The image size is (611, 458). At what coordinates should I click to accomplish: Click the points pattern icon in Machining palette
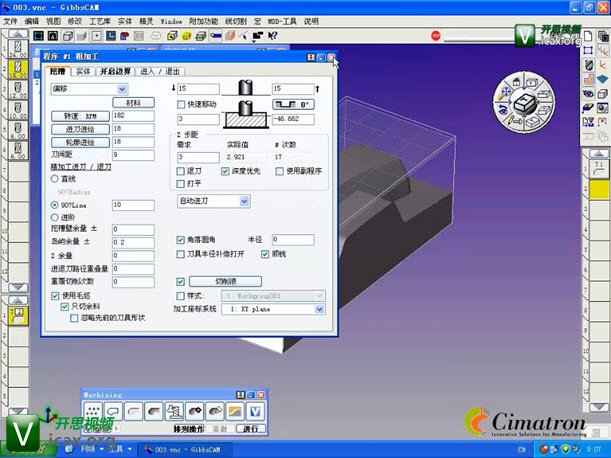click(93, 412)
